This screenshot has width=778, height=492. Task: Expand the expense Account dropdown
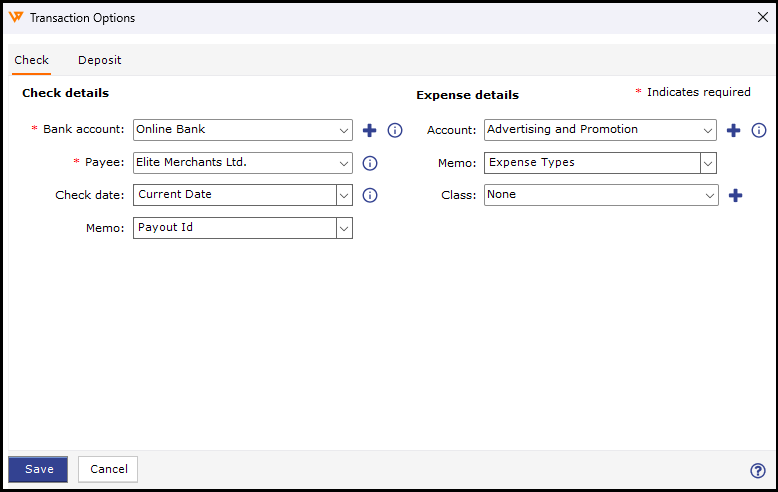coord(708,130)
